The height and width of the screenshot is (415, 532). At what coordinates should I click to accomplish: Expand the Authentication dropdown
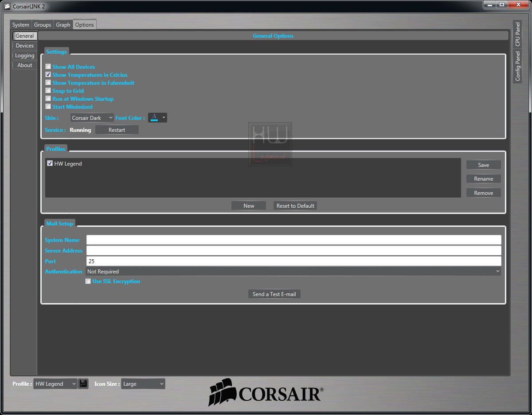coord(293,272)
